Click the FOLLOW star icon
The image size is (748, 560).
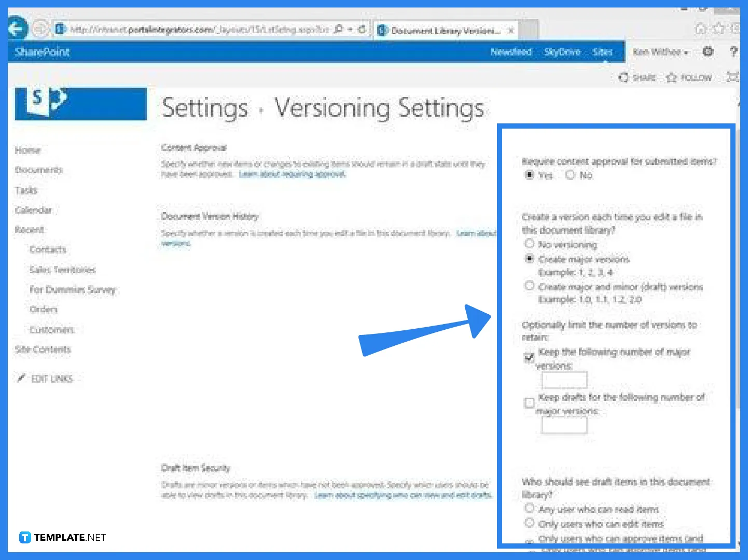coord(689,77)
